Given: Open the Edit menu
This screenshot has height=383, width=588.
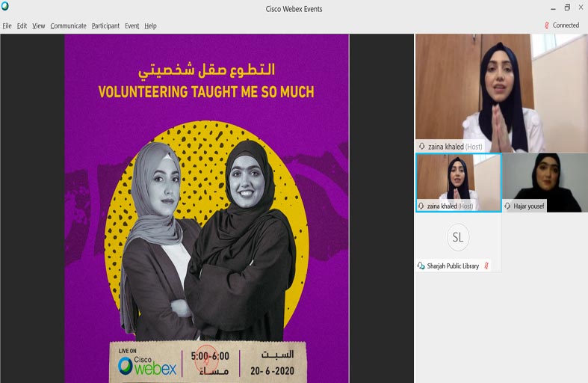Looking at the screenshot, I should click(22, 26).
